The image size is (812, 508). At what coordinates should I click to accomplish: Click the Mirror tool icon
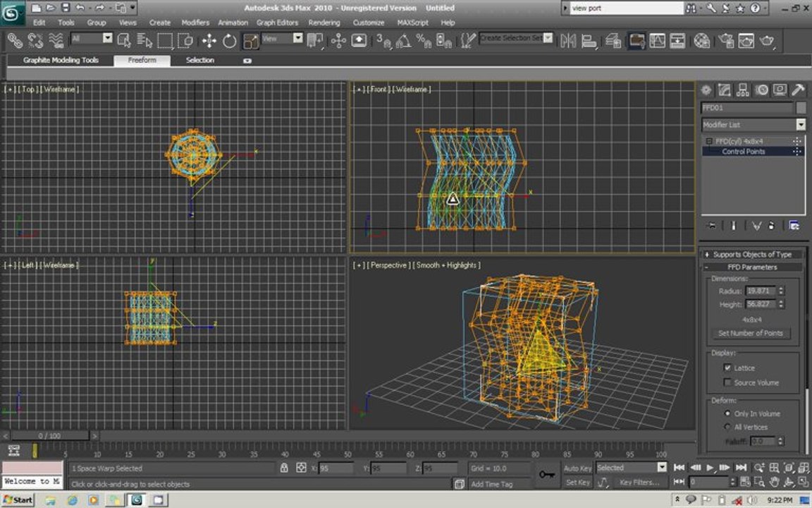[568, 40]
